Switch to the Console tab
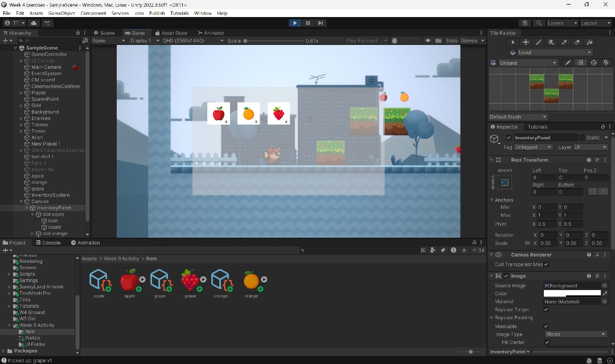This screenshot has height=364, width=615. pos(48,242)
